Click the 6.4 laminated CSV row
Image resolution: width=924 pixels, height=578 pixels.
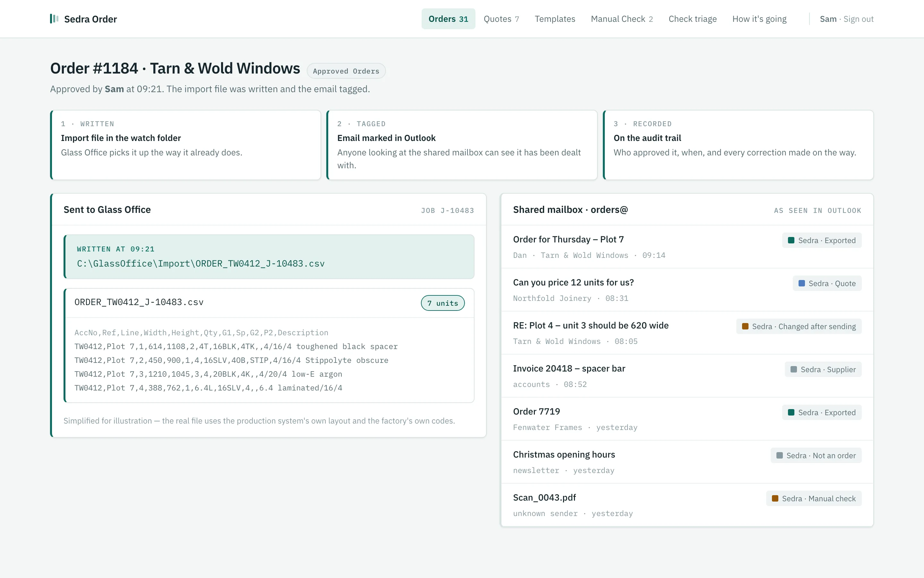(x=208, y=388)
